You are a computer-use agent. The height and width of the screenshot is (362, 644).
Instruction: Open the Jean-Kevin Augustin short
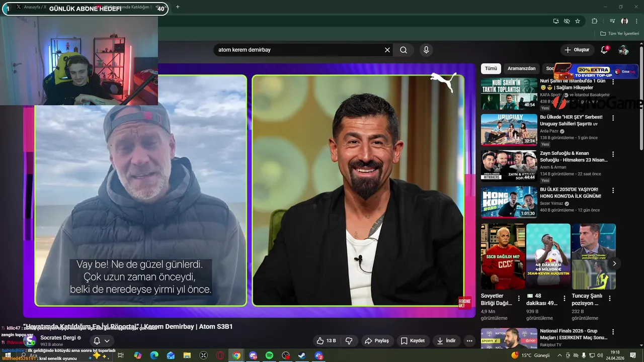click(548, 256)
